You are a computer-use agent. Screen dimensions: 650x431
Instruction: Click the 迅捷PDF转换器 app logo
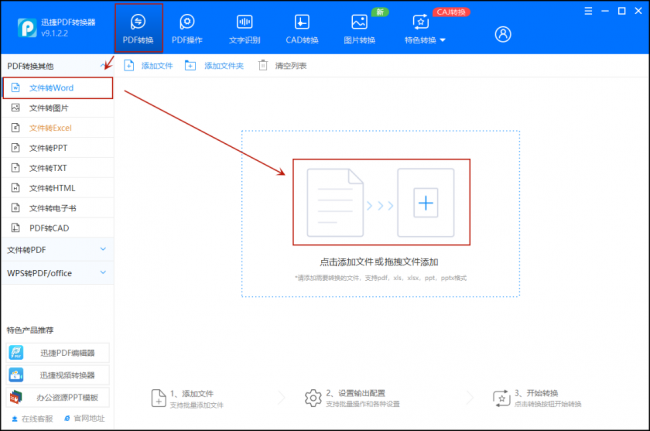pos(27,28)
